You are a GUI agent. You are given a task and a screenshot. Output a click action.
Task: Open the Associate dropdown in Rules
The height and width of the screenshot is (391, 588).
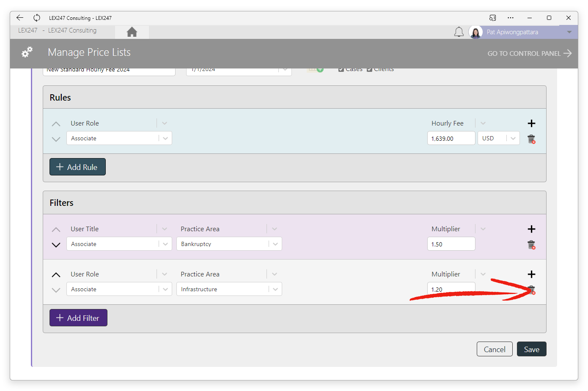(x=119, y=138)
